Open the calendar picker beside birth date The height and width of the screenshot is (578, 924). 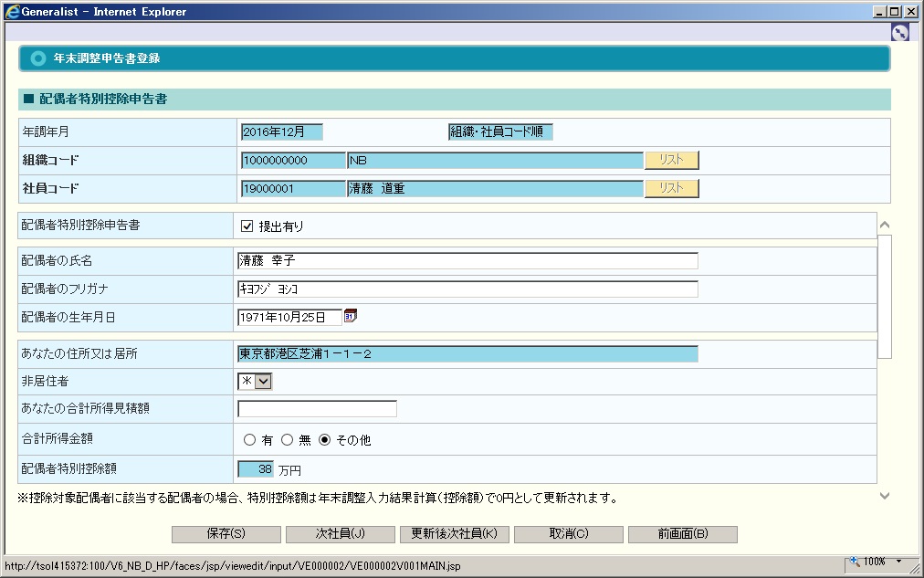click(x=351, y=316)
